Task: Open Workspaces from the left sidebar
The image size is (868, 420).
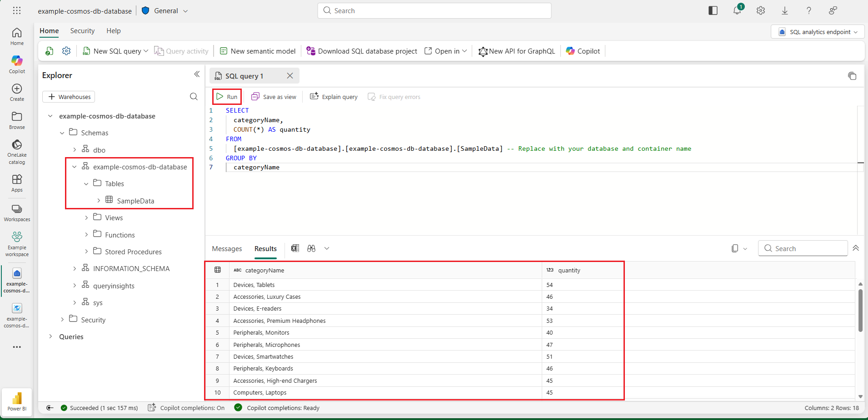Action: [17, 212]
